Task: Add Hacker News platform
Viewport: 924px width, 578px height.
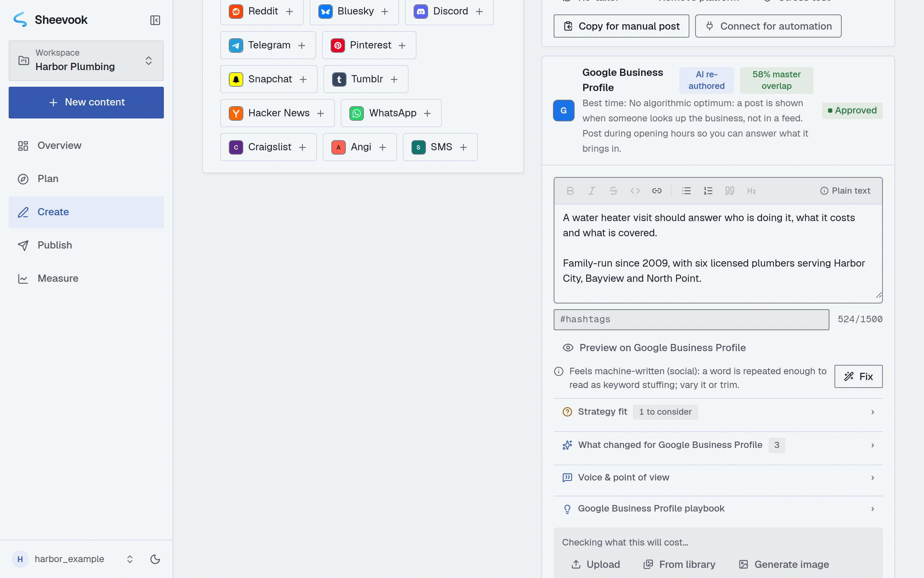Action: click(277, 113)
